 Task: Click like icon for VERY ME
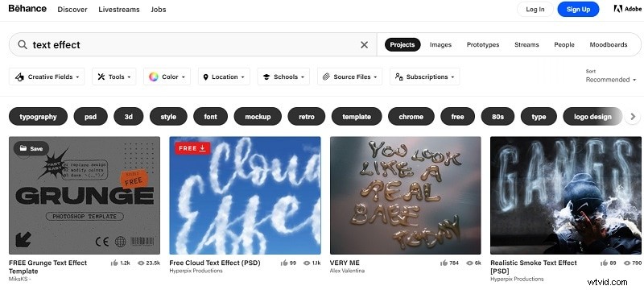pos(444,263)
